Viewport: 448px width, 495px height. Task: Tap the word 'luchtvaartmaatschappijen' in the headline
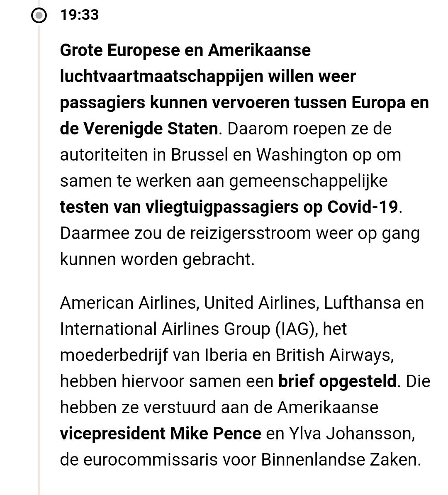pos(161,77)
